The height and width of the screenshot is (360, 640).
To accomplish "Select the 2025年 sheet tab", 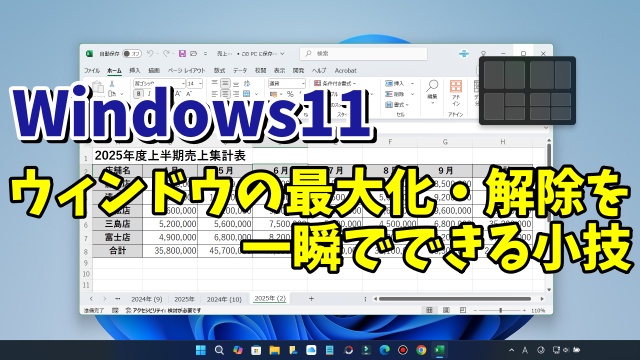I will [x=184, y=299].
